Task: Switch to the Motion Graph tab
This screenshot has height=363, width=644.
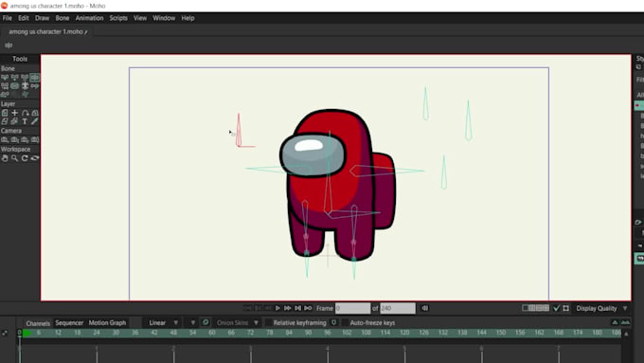Action: (107, 322)
